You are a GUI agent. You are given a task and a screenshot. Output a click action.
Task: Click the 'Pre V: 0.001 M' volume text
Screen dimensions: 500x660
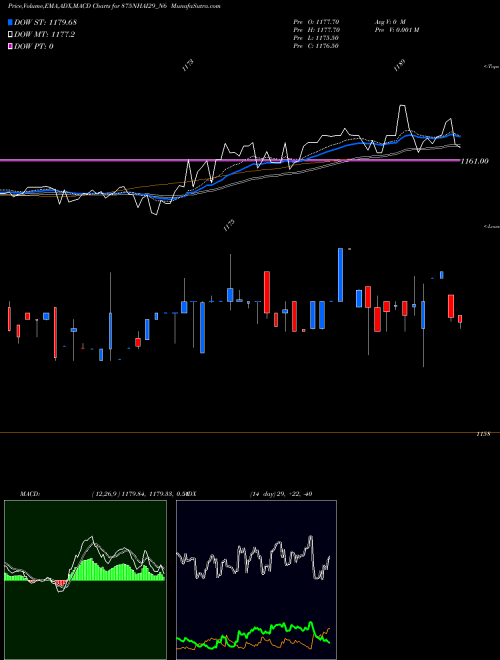396,30
